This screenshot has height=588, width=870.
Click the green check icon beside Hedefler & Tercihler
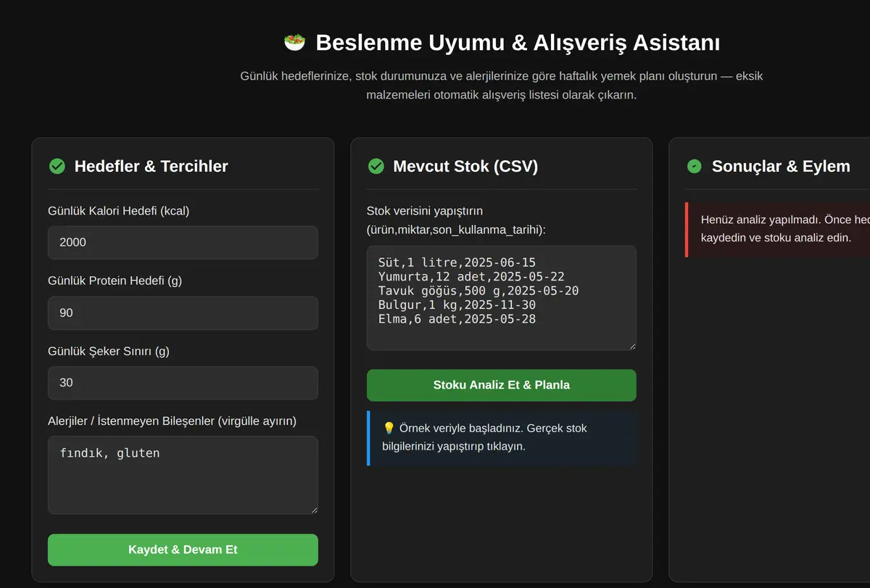[57, 166]
